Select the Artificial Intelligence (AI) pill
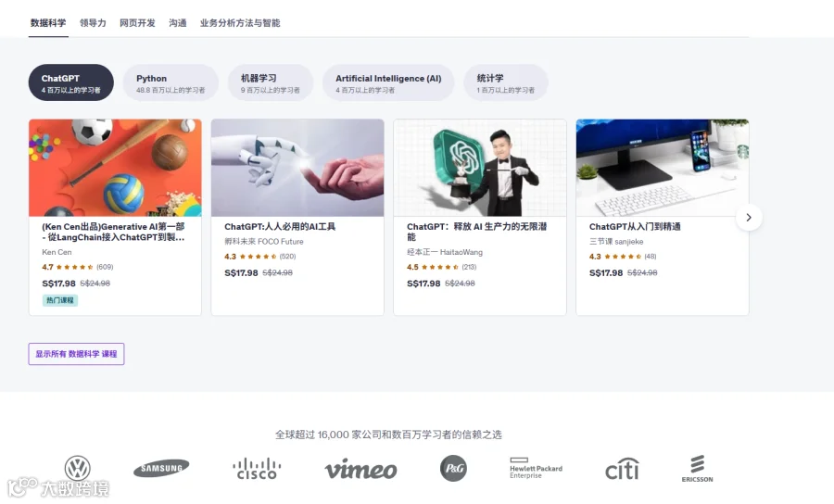This screenshot has height=504, width=834. pos(388,82)
